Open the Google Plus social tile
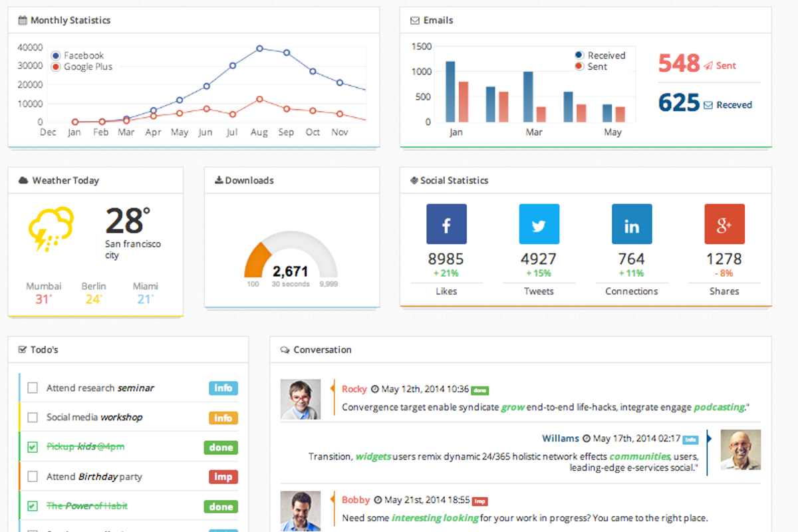 coord(724,224)
